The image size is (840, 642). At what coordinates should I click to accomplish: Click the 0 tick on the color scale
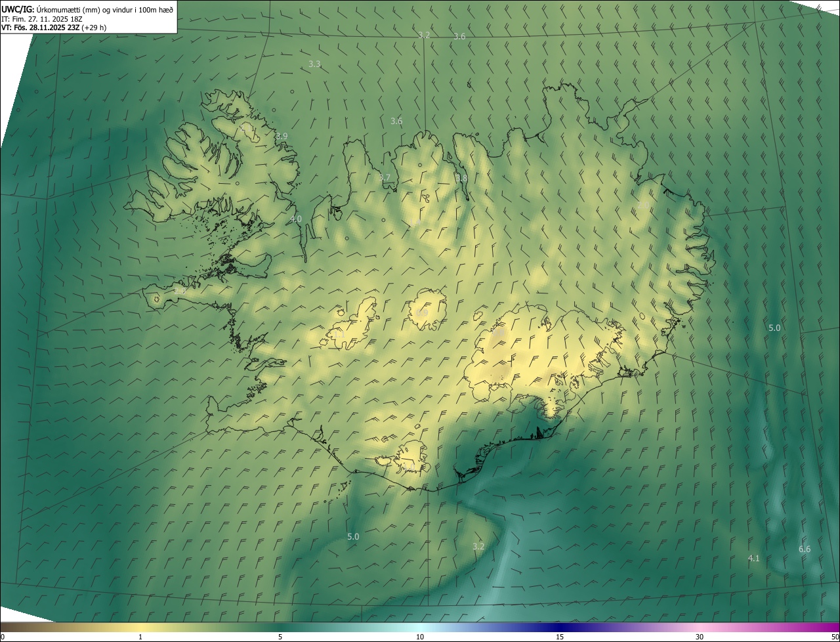3,637
